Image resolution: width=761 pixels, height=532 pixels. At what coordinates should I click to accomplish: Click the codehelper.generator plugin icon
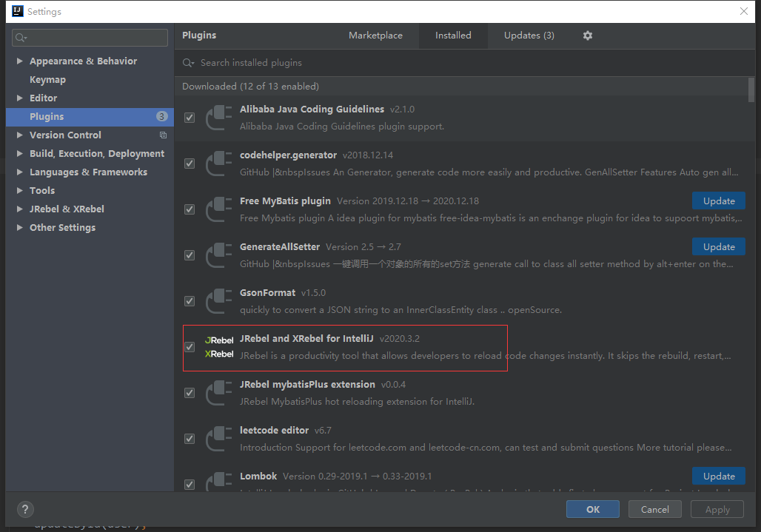pyautogui.click(x=219, y=164)
